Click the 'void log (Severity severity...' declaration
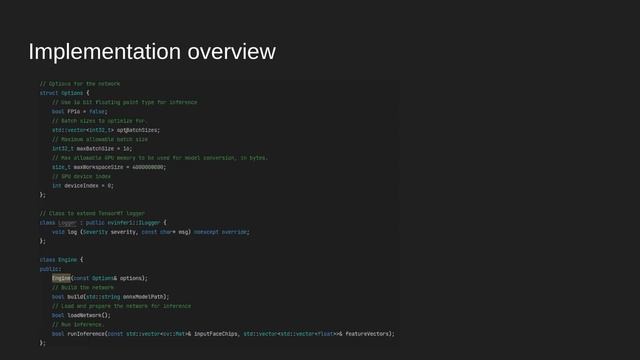The height and width of the screenshot is (360, 640). click(x=151, y=232)
